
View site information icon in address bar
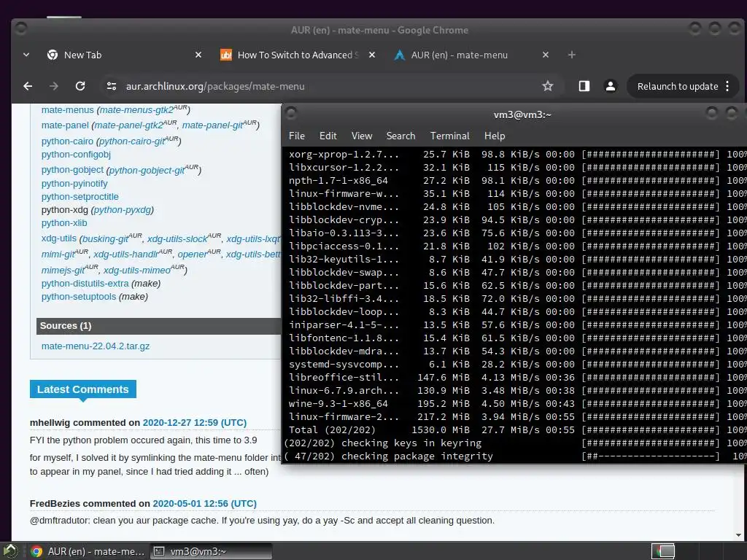coord(112,86)
